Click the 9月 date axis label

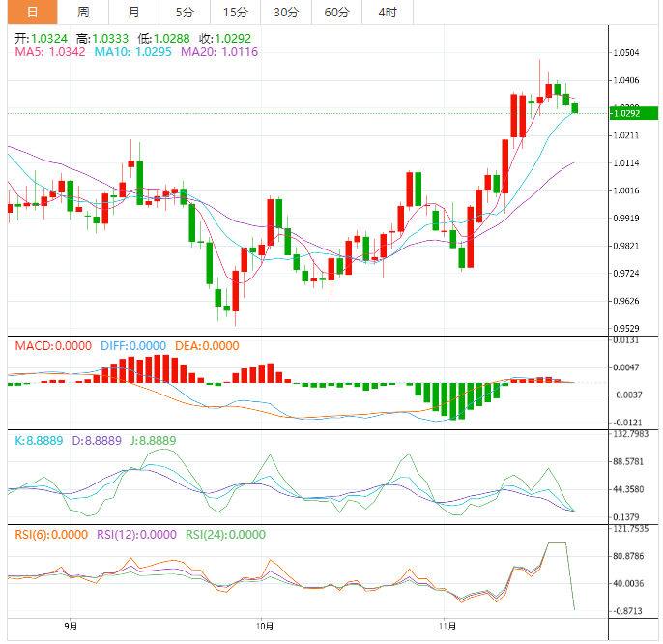coord(71,626)
